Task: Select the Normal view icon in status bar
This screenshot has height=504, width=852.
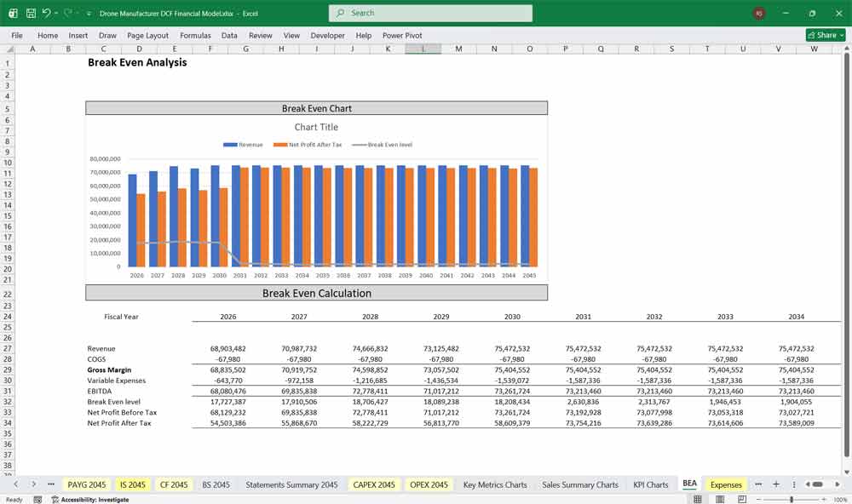Action: pos(699,498)
